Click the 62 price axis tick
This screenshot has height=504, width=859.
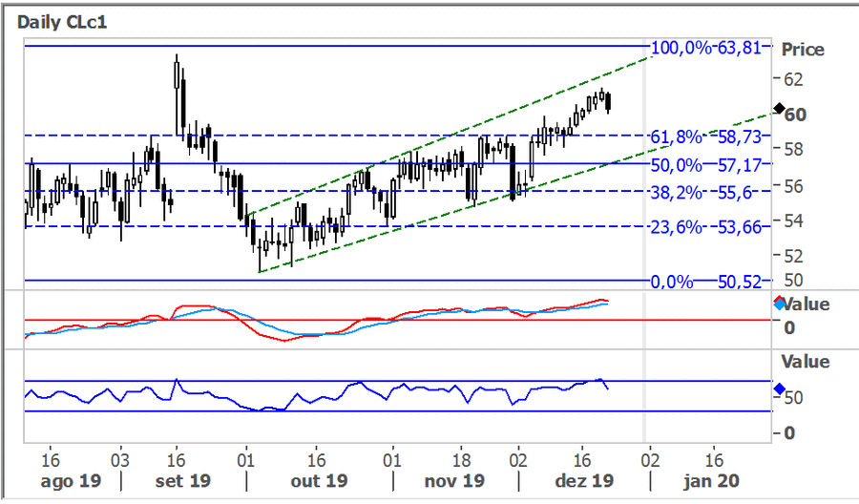(793, 79)
